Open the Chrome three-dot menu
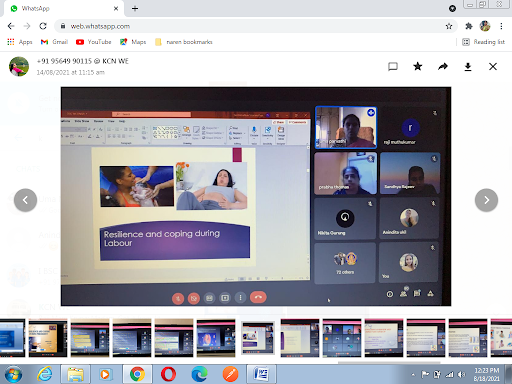The height and width of the screenshot is (384, 512). 501,26
